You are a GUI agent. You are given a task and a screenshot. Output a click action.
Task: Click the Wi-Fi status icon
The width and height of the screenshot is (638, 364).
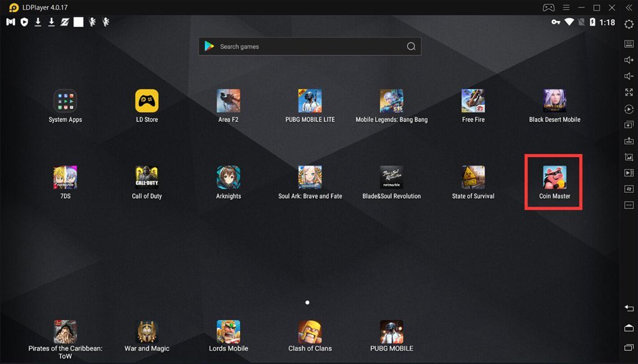coord(569,22)
